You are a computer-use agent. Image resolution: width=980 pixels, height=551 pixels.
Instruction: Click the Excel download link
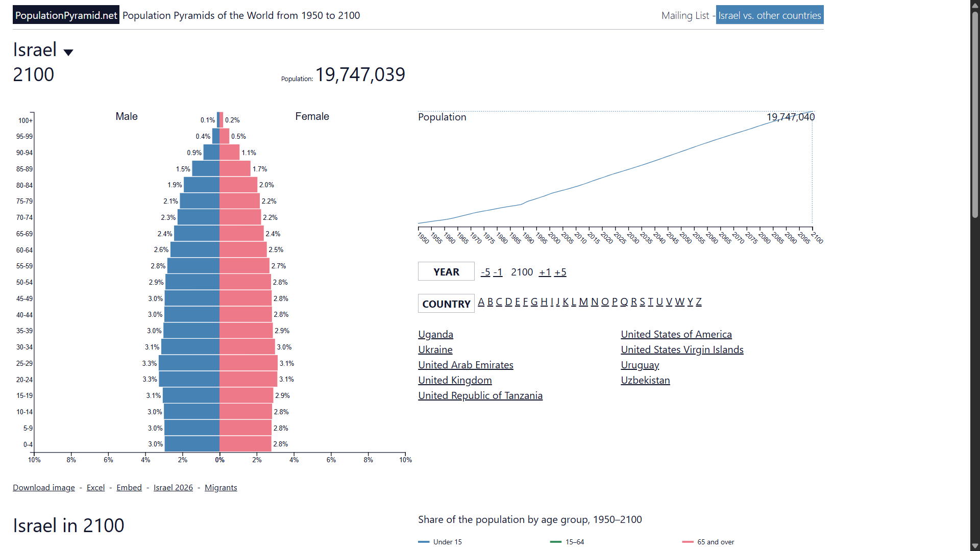95,488
